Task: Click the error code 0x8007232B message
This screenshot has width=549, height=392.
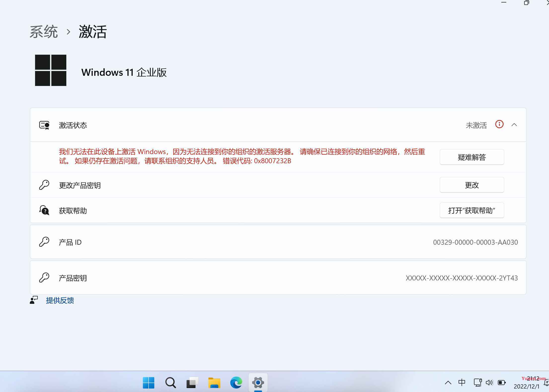Action: point(242,156)
